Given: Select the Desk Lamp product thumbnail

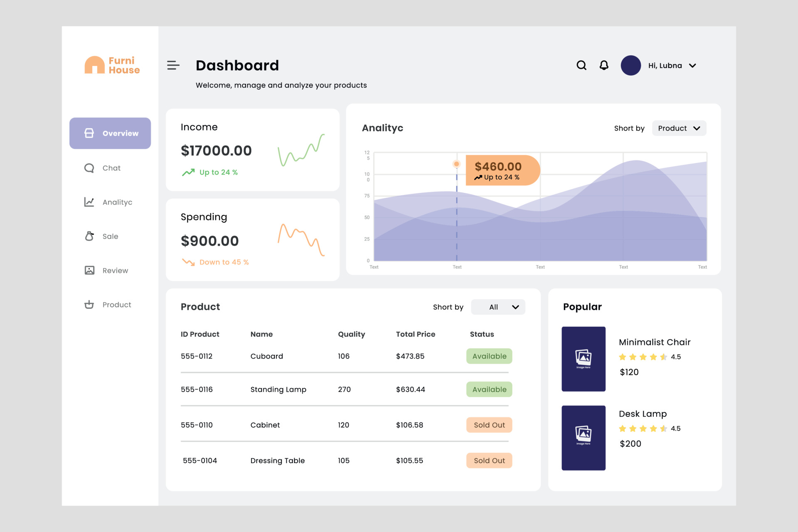Looking at the screenshot, I should pyautogui.click(x=584, y=438).
